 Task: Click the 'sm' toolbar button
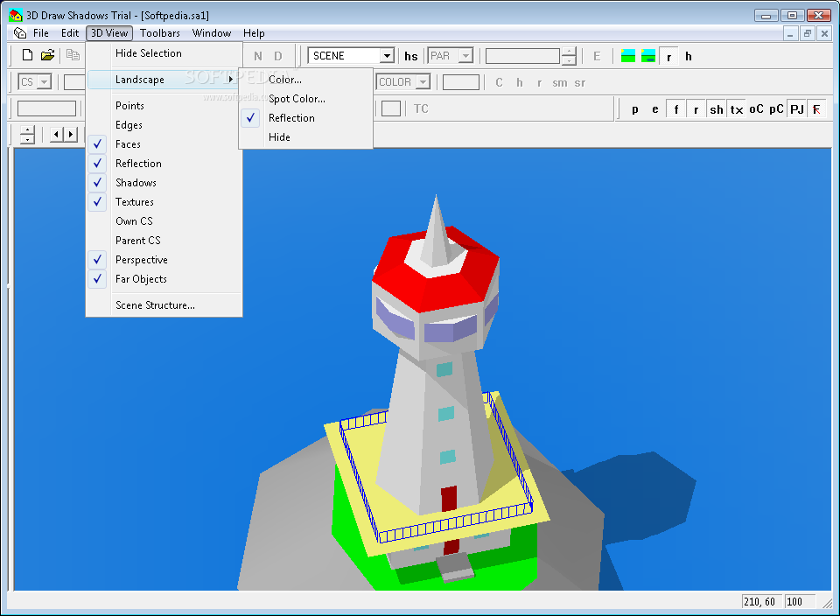click(560, 82)
